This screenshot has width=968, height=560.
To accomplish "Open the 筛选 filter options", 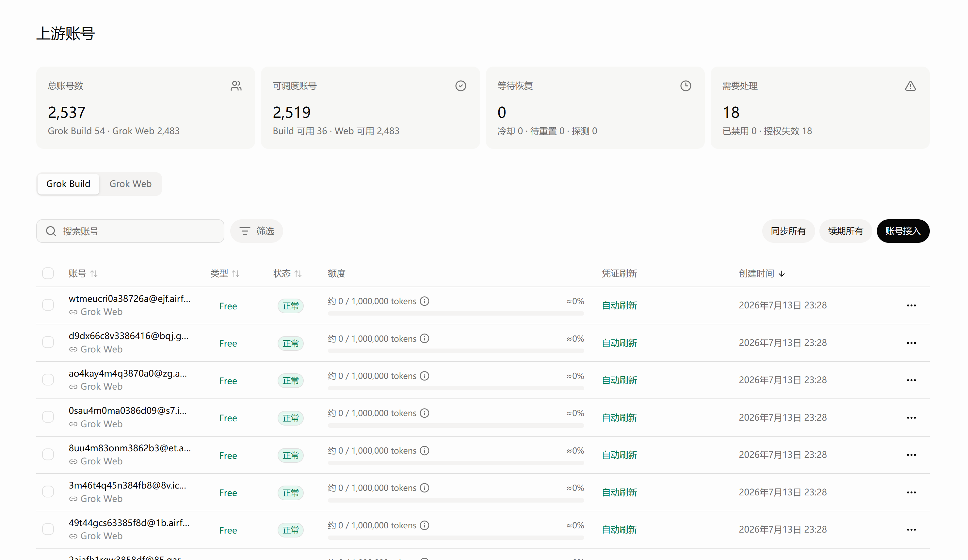I will (x=257, y=231).
